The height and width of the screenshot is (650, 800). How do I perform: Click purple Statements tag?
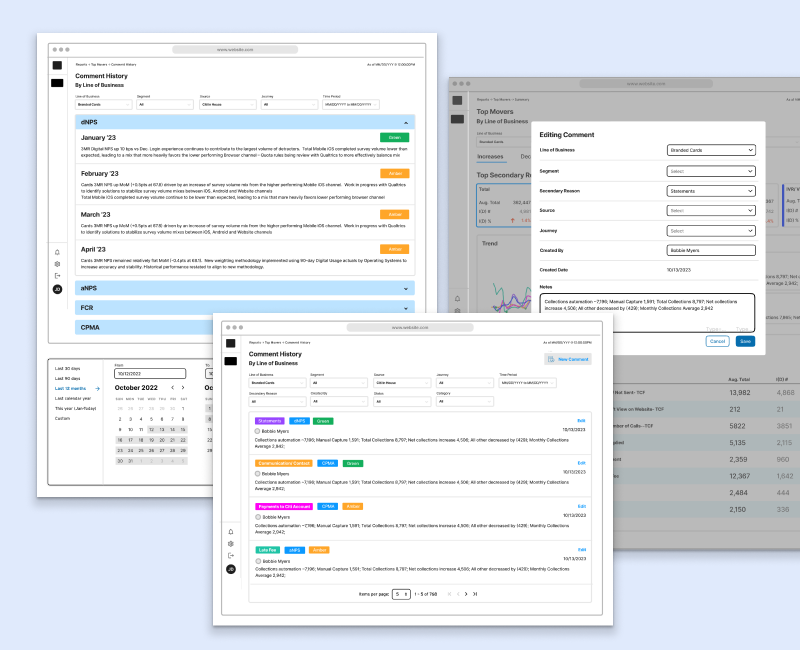tap(269, 421)
